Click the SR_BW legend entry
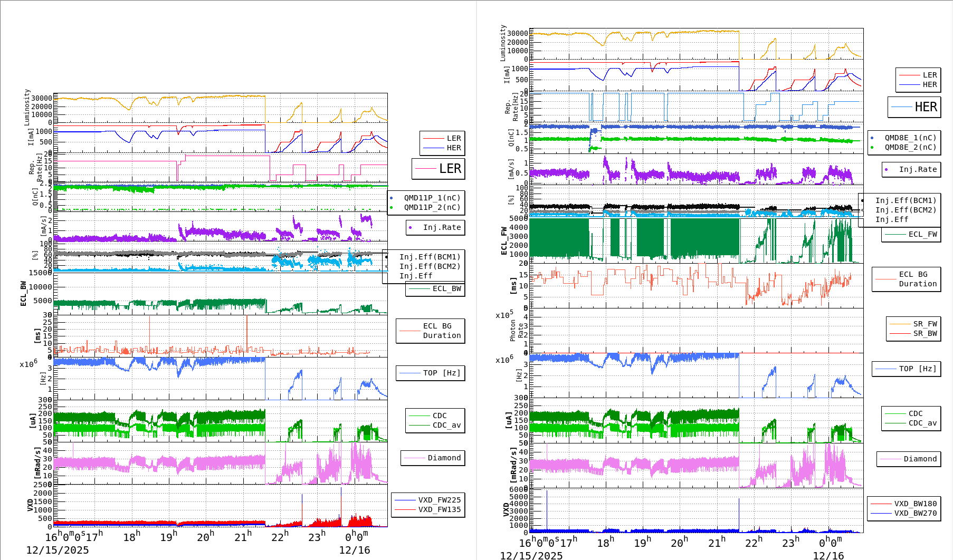The image size is (953, 560). (x=925, y=333)
